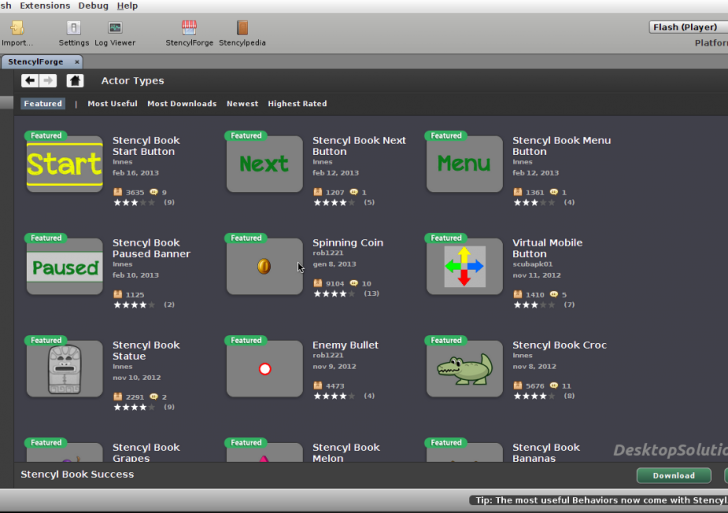Open the Log Viewer tool
This screenshot has width=728, height=513.
(114, 28)
